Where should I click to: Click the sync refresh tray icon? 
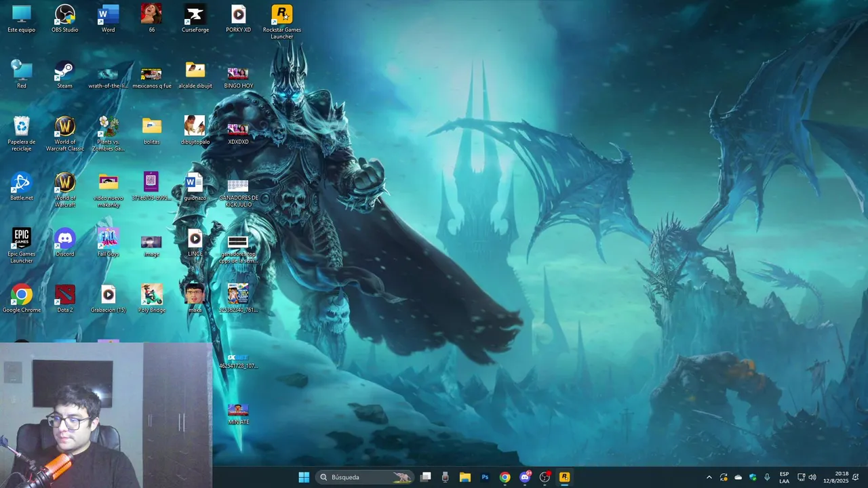pyautogui.click(x=724, y=477)
